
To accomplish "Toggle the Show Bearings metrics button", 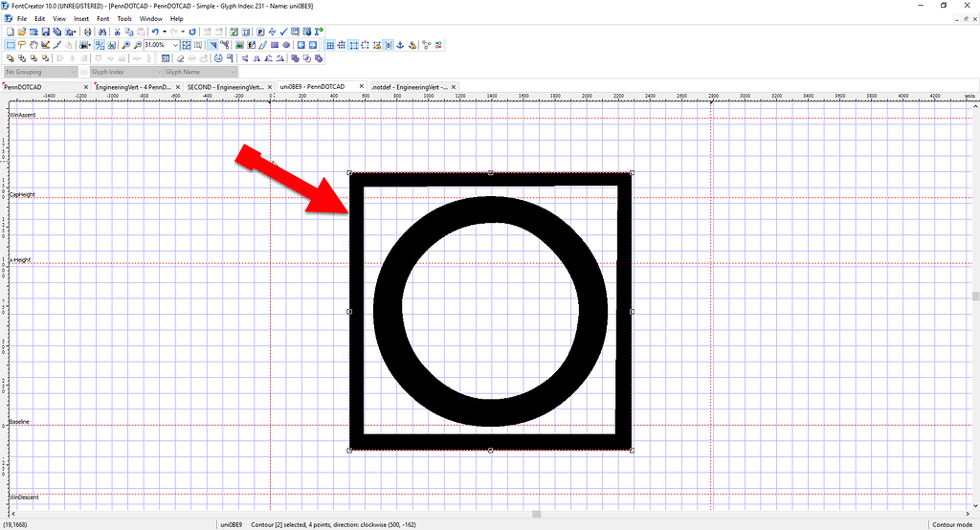I will click(x=389, y=45).
